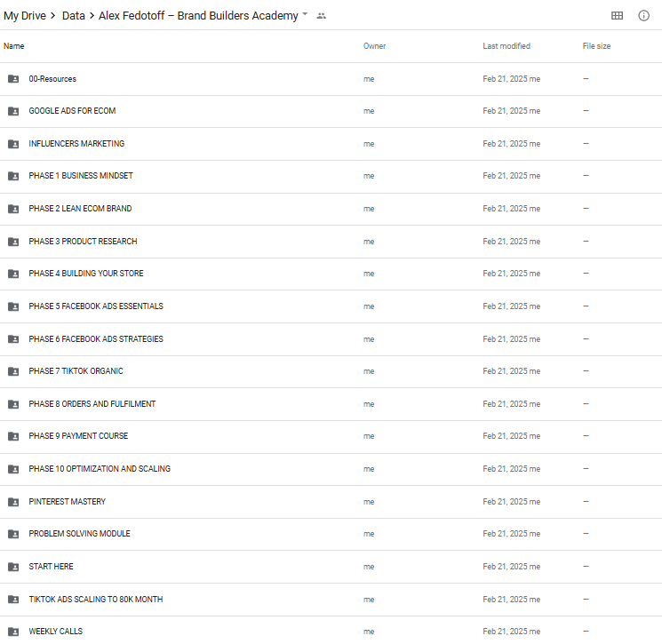Click PHASE 5 FACEBOOK ADS ESSENTIALS name

pyautogui.click(x=96, y=306)
